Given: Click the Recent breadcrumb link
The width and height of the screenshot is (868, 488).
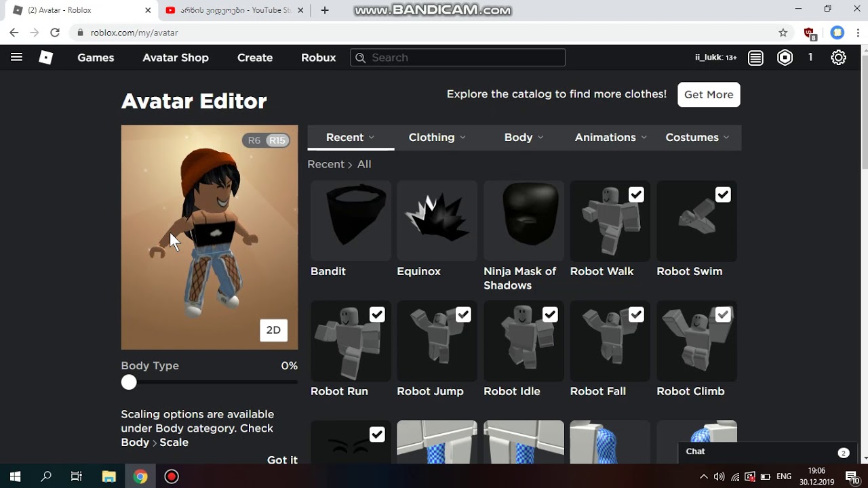Looking at the screenshot, I should coord(325,164).
